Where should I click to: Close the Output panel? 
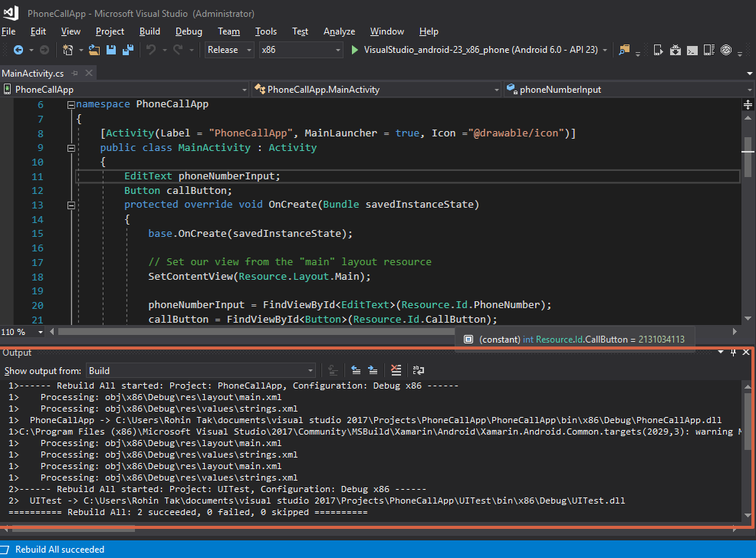[746, 353]
